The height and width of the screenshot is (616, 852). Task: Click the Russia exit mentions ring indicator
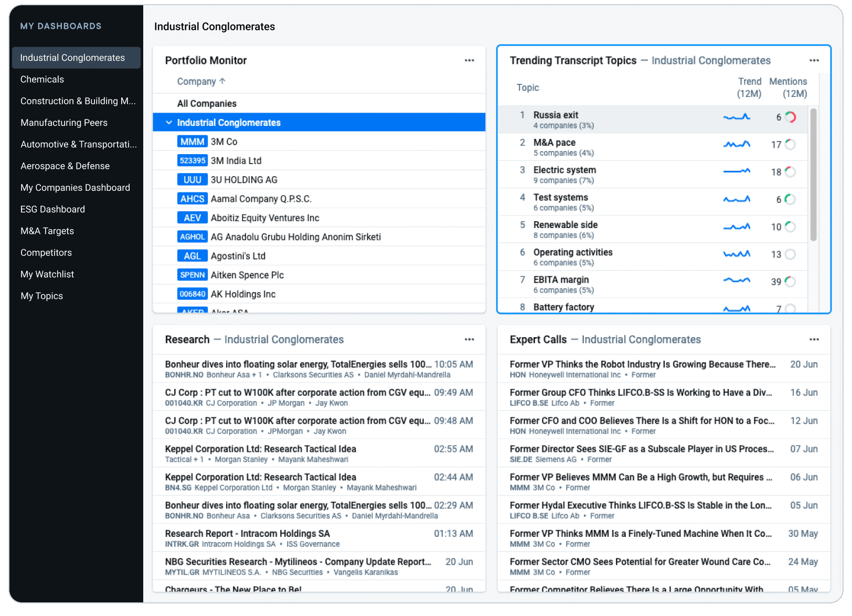[x=790, y=117]
